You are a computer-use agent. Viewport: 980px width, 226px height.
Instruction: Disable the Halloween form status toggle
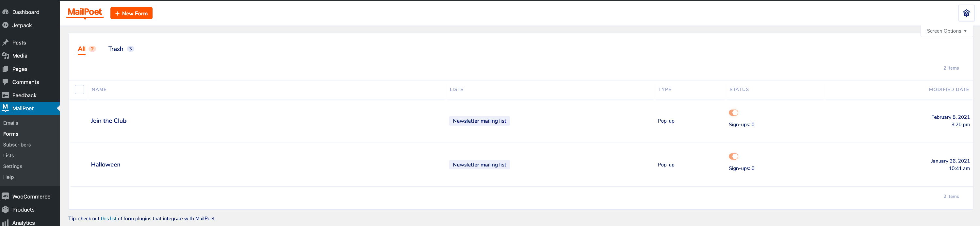[x=733, y=156]
